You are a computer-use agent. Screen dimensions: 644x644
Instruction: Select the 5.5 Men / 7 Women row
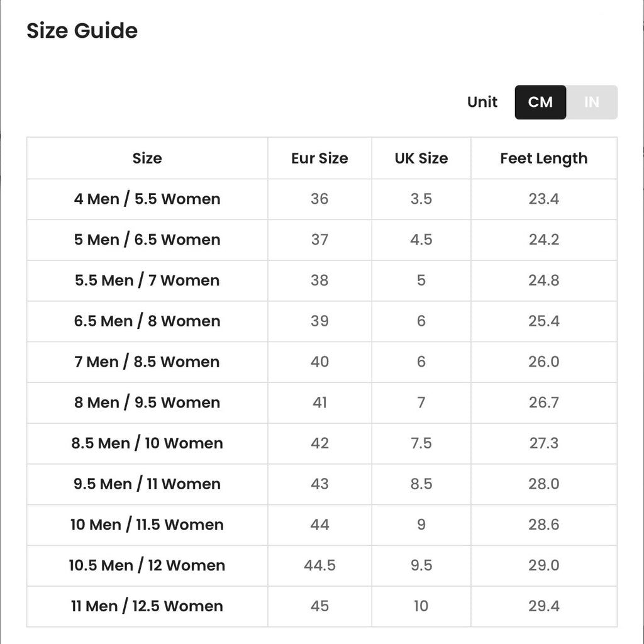322,280
